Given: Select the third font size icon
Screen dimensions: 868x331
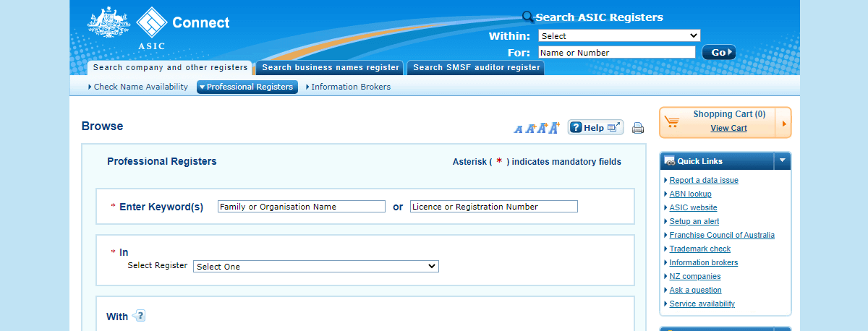Looking at the screenshot, I should (542, 128).
